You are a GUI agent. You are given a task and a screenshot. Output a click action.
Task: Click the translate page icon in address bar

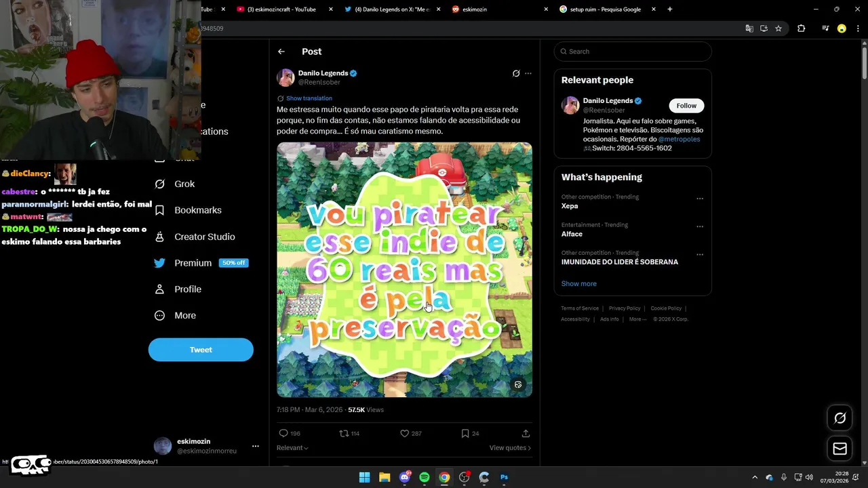[x=749, y=28]
